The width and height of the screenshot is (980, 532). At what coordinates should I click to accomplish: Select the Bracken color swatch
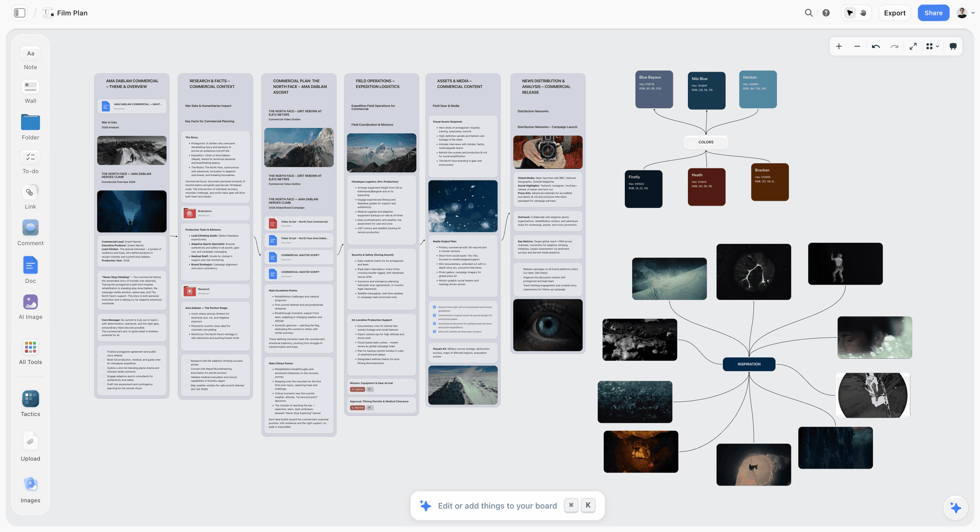tap(769, 182)
